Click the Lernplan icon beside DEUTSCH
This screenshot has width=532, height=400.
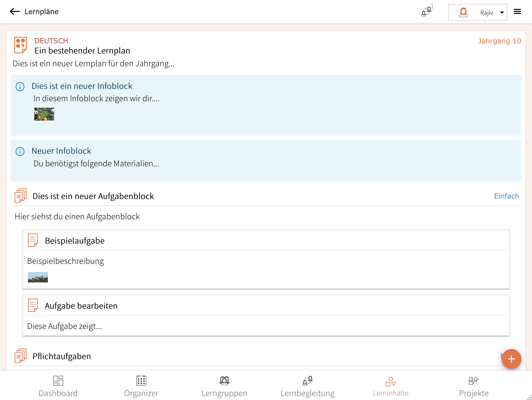(x=20, y=45)
